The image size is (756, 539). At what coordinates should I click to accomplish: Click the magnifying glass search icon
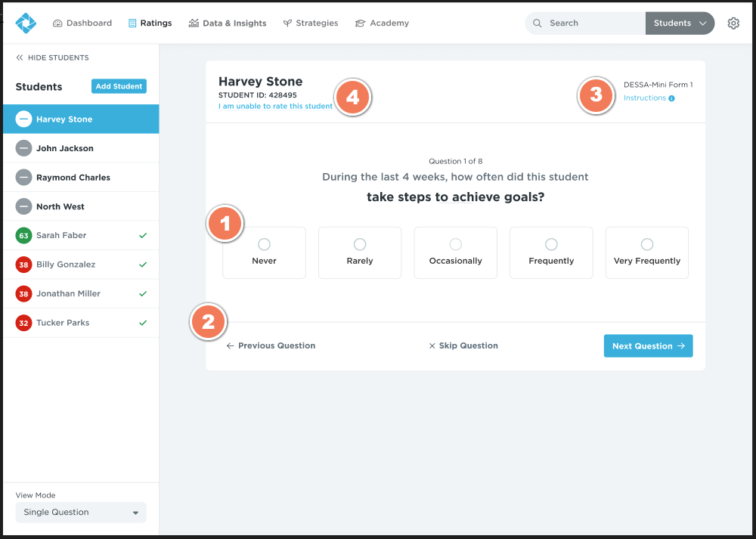538,23
